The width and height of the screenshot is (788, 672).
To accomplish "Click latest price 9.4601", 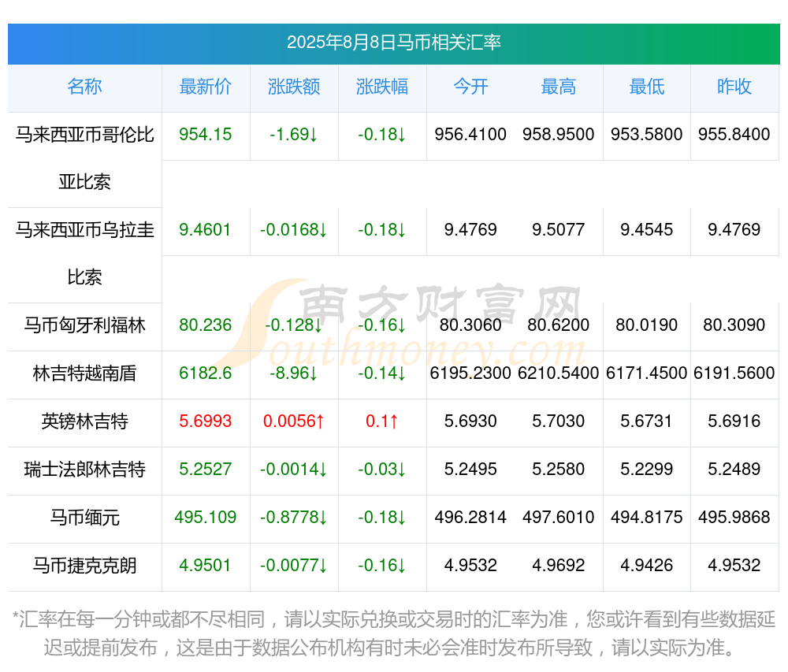I will 205,230.
